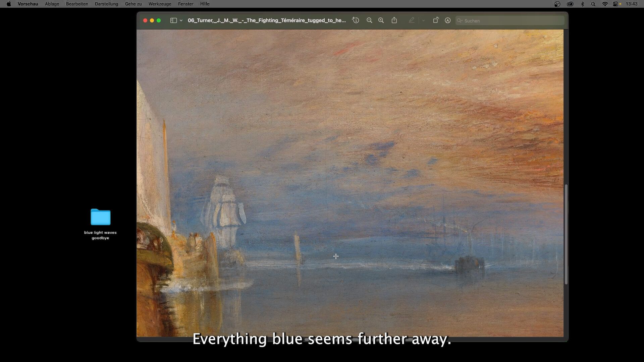Screen dimensions: 644x362
Task: Minimize the Preview window
Action: pos(152,20)
